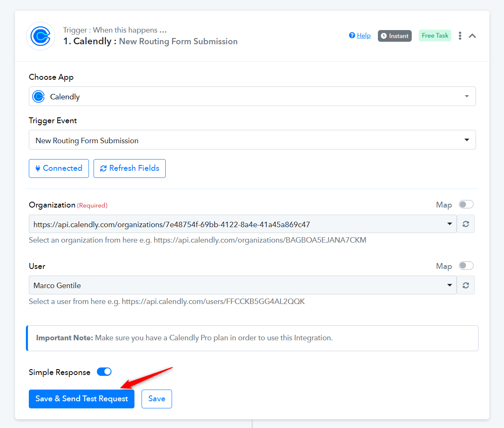Click the white Save button

click(x=157, y=399)
